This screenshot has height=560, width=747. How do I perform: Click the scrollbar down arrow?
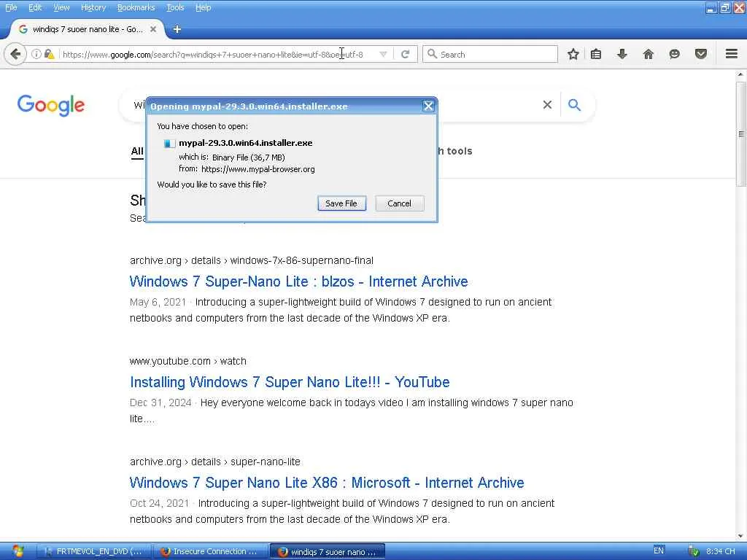click(741, 536)
